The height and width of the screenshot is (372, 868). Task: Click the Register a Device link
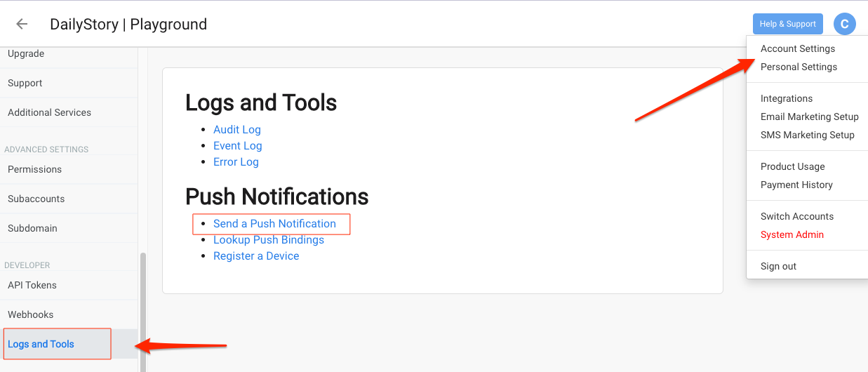pos(256,256)
